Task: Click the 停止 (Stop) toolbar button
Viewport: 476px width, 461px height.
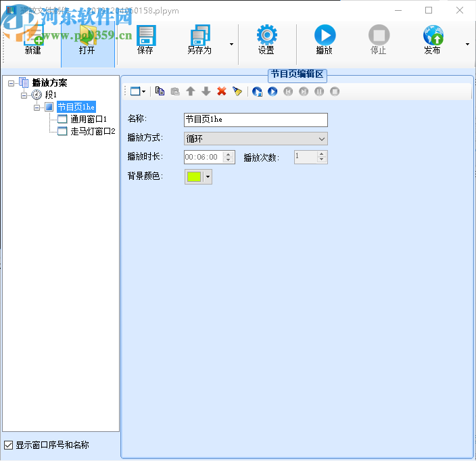Action: point(378,41)
